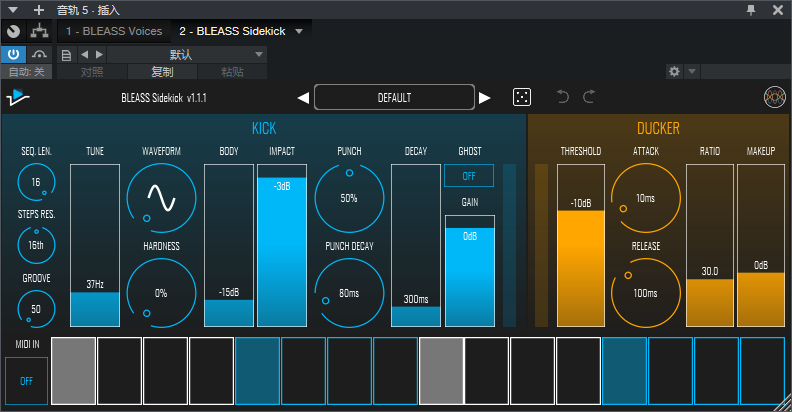Add new insert with plus icon
Screen dimensions: 792x412
pos(39,10)
